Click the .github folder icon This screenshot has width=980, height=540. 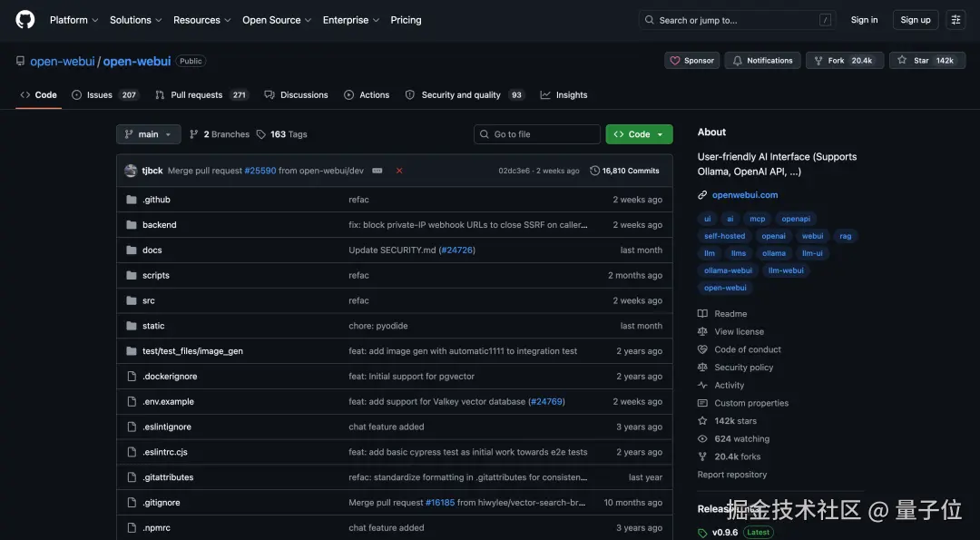132,200
